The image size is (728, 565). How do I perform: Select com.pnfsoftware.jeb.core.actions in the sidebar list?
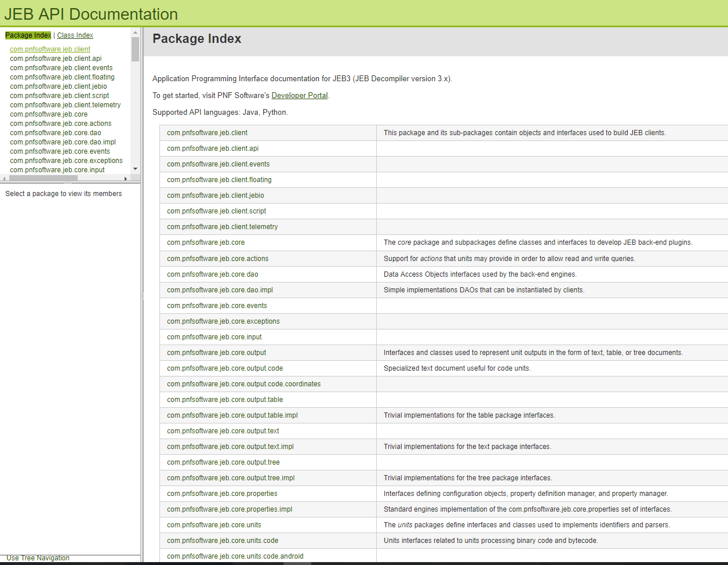pyautogui.click(x=61, y=124)
